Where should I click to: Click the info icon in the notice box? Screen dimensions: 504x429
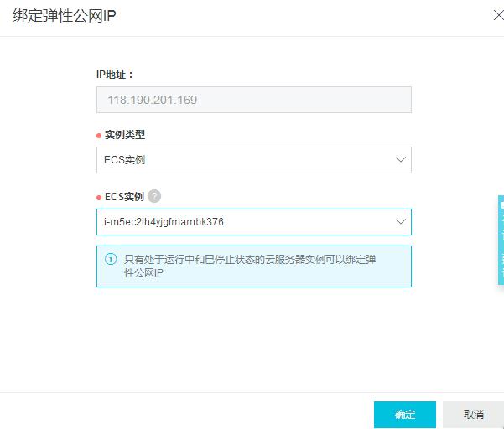[110, 260]
